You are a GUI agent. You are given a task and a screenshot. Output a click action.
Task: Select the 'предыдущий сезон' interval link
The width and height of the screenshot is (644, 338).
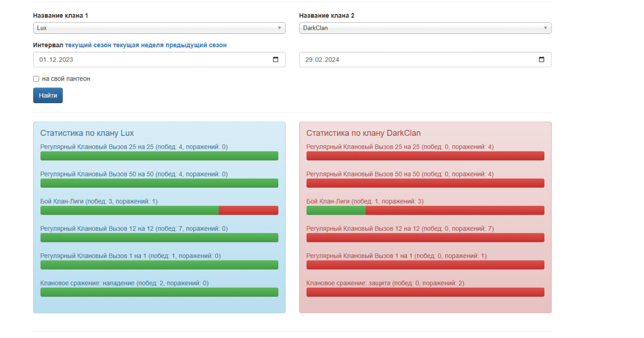point(193,45)
